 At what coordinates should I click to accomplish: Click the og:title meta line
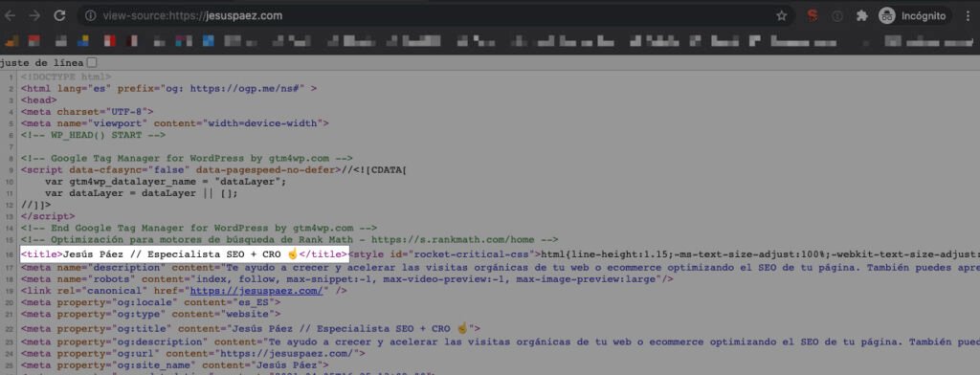[251, 329]
